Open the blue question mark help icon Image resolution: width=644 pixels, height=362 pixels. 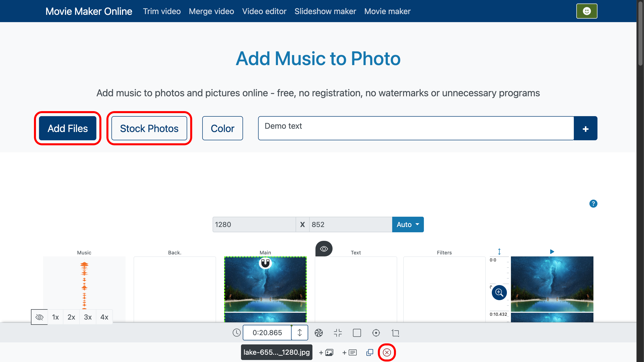click(593, 203)
